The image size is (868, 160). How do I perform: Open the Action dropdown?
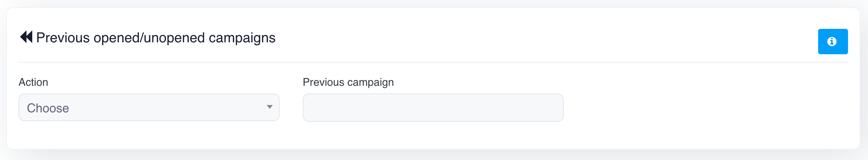[149, 108]
